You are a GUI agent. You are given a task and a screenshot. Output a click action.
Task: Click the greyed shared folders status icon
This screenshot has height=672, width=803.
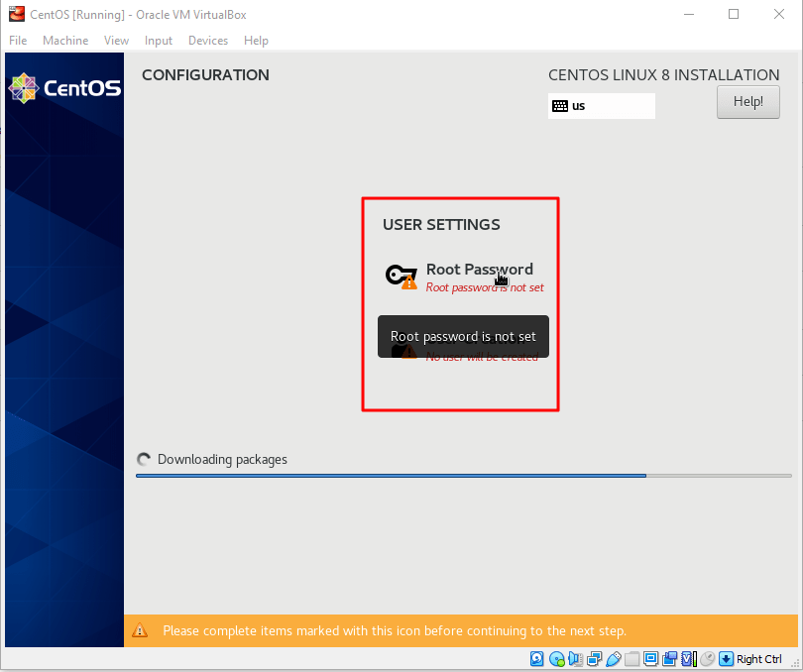(x=631, y=659)
